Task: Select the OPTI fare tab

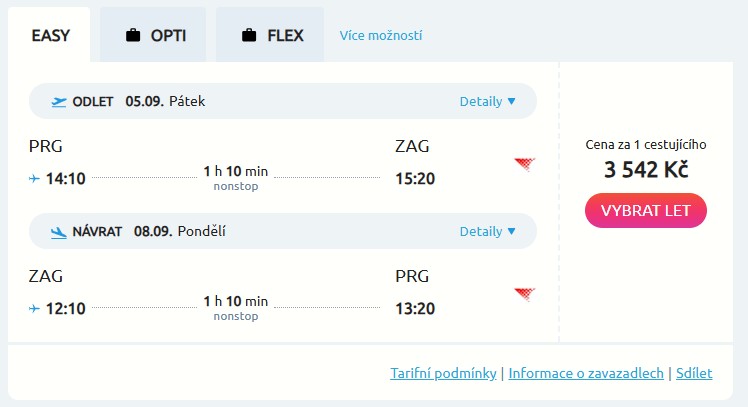Action: click(154, 36)
